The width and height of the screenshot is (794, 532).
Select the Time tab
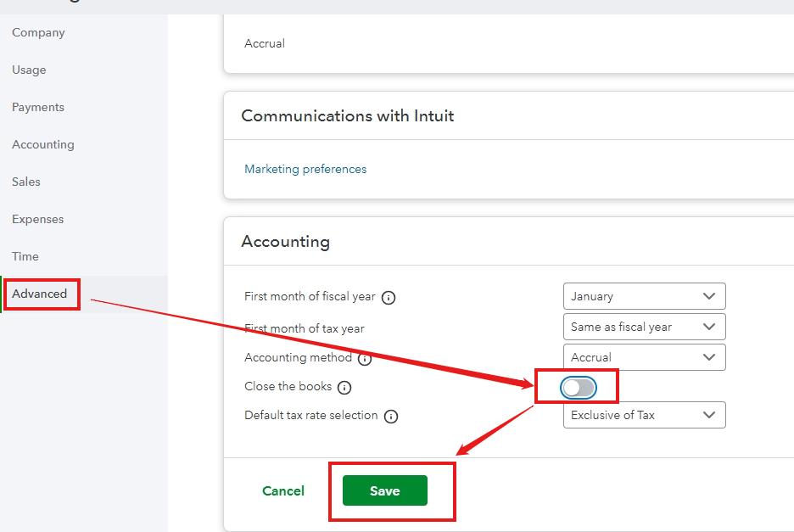(x=25, y=256)
